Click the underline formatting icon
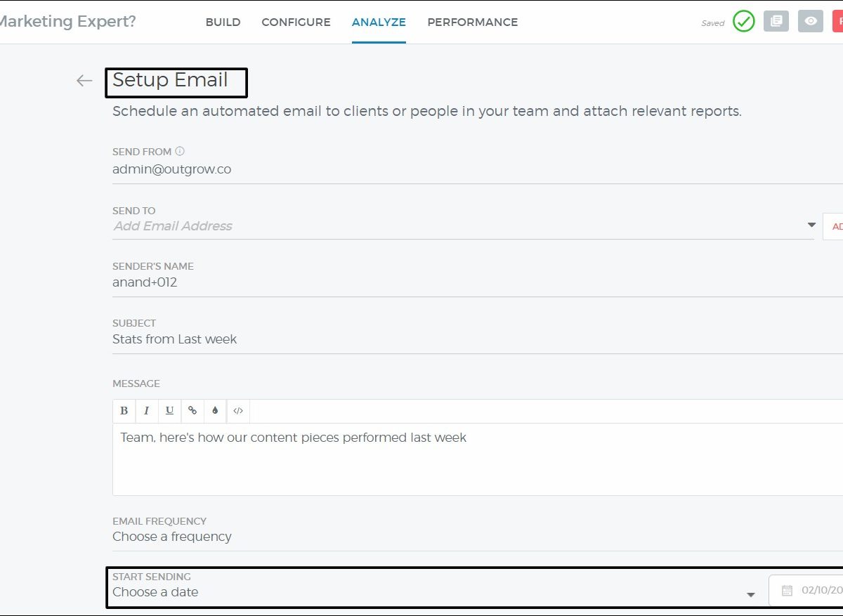This screenshot has height=616, width=843. (169, 411)
